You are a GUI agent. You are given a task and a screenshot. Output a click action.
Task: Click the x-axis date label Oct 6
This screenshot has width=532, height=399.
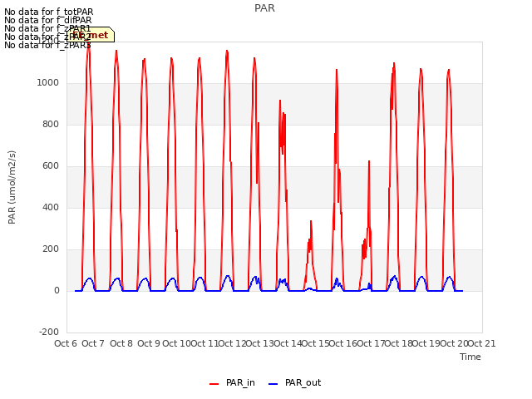click(x=66, y=343)
